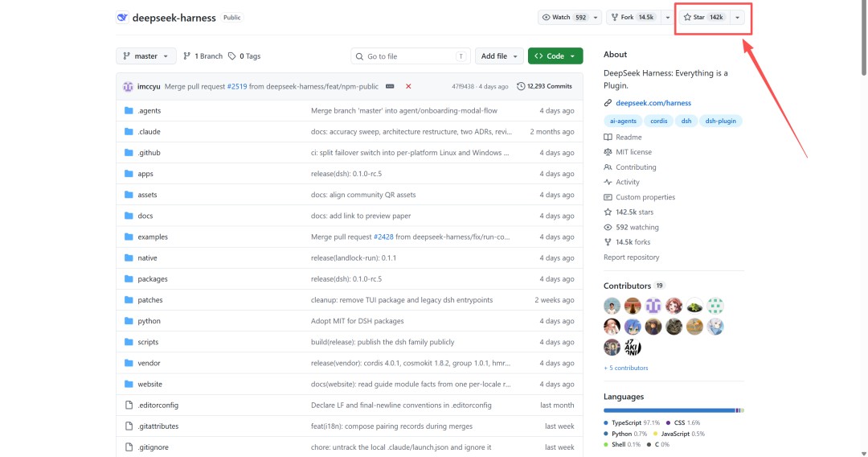
Task: Open the 12,293 Commits history
Action: 544,86
